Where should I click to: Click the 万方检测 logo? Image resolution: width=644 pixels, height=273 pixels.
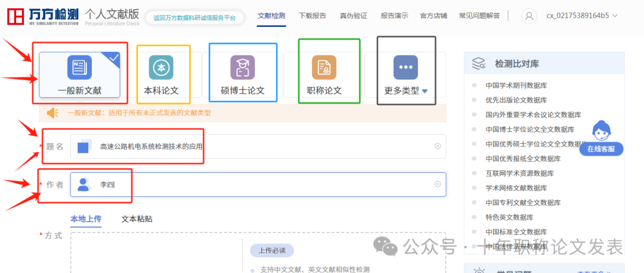click(42, 16)
